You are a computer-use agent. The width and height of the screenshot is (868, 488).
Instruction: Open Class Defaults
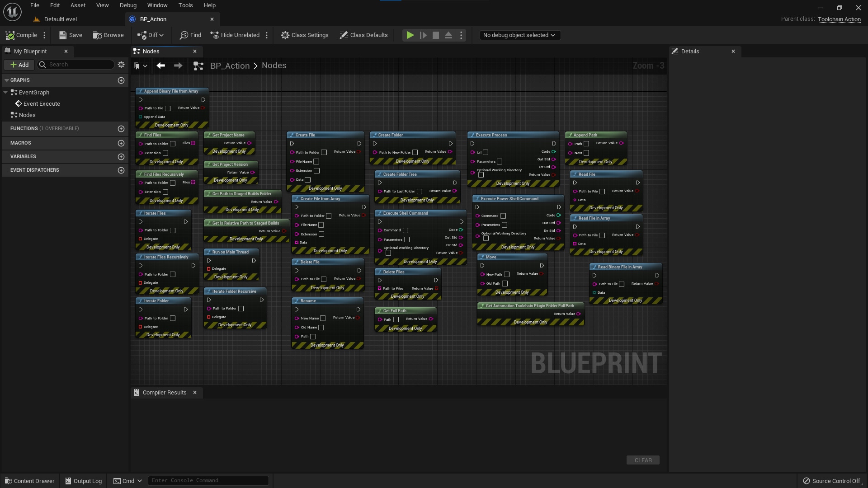(363, 35)
